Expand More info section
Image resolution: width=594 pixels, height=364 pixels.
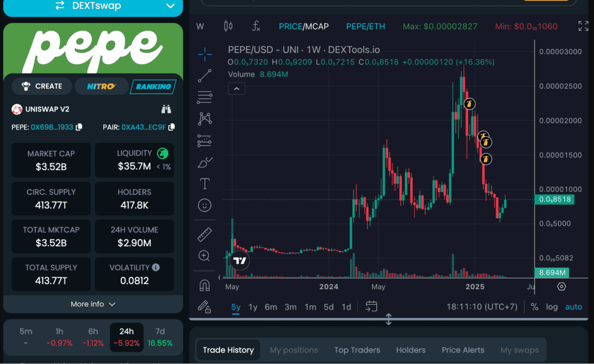(x=93, y=304)
